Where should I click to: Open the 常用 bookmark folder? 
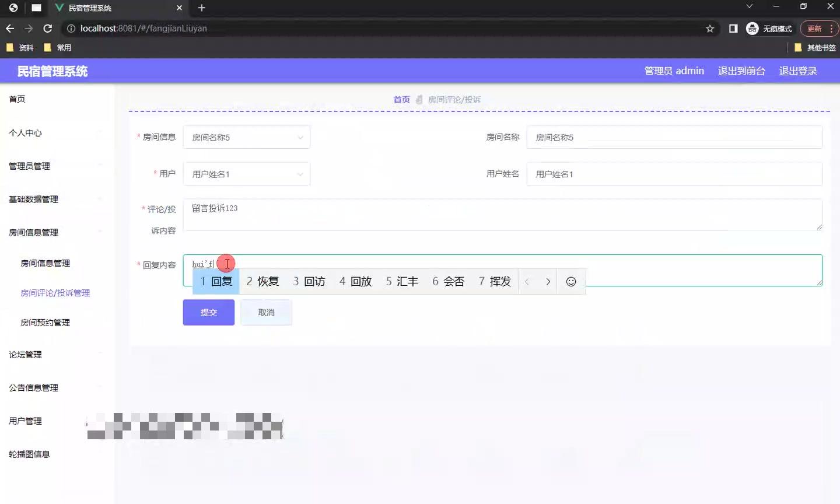pos(58,48)
